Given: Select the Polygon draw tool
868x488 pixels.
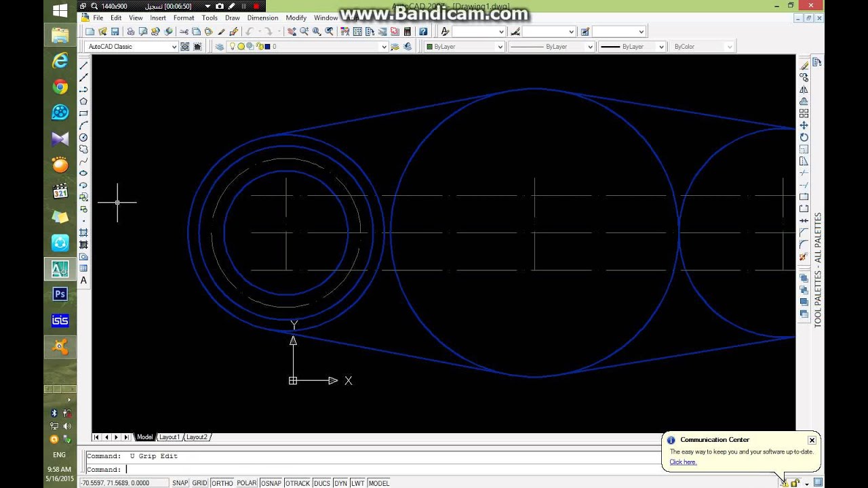Looking at the screenshot, I should click(x=83, y=102).
